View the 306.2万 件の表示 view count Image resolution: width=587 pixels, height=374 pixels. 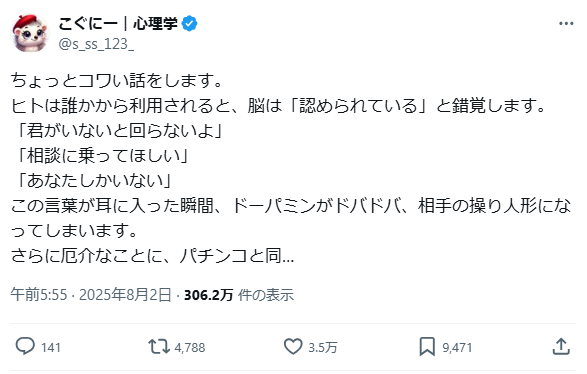[239, 295]
